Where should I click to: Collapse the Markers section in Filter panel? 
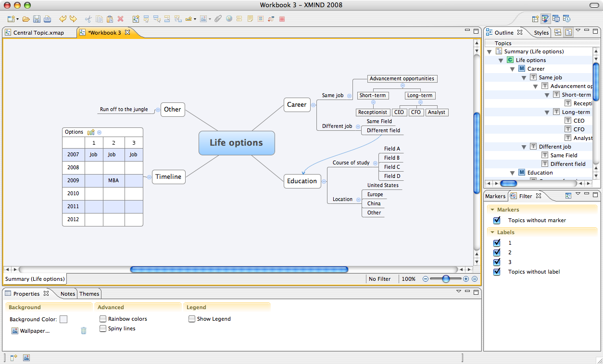(x=492, y=210)
